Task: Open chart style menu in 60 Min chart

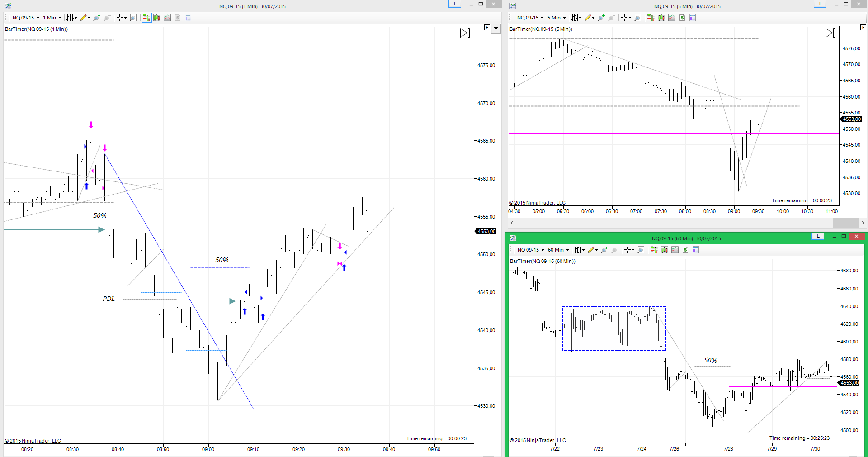Action: click(579, 250)
